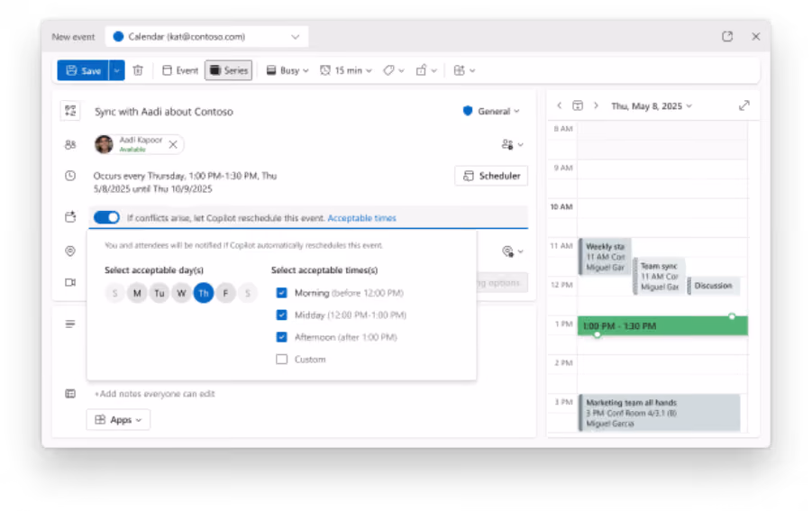This screenshot has width=812, height=511.
Task: Click the trash discard icon
Action: click(x=138, y=70)
